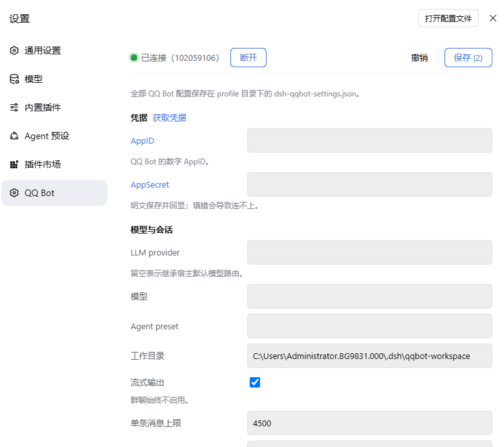Screen dimensions: 504x447
Task: Click the 内置插件 sliders icon
Action: pyautogui.click(x=14, y=107)
